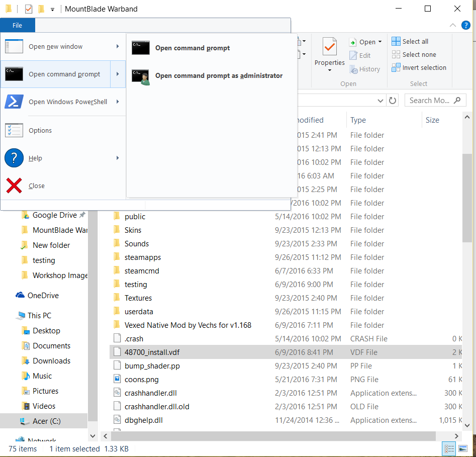Click the refresh icon next to the address bar

click(x=393, y=101)
